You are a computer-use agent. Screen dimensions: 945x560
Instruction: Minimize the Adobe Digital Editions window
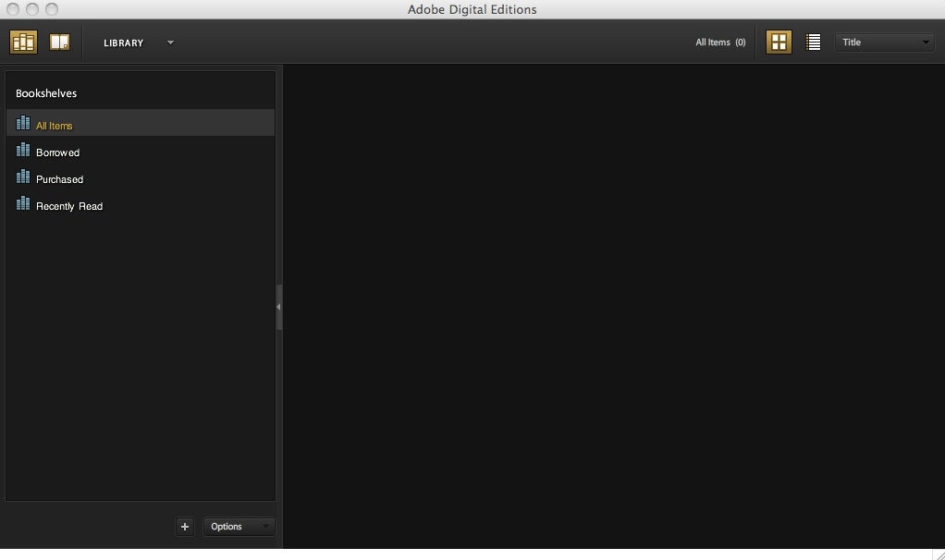tap(32, 9)
